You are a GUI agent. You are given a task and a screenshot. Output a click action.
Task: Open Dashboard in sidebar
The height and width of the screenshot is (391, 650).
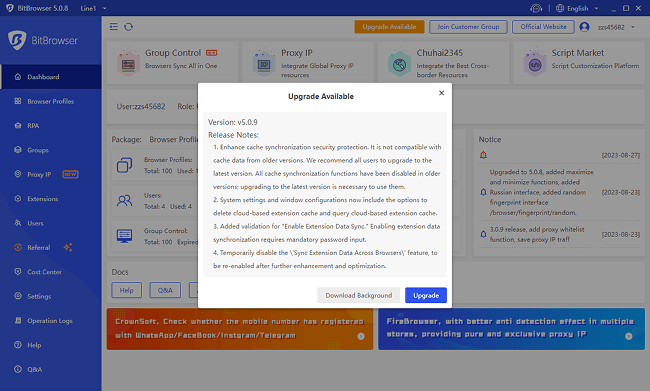(51, 77)
